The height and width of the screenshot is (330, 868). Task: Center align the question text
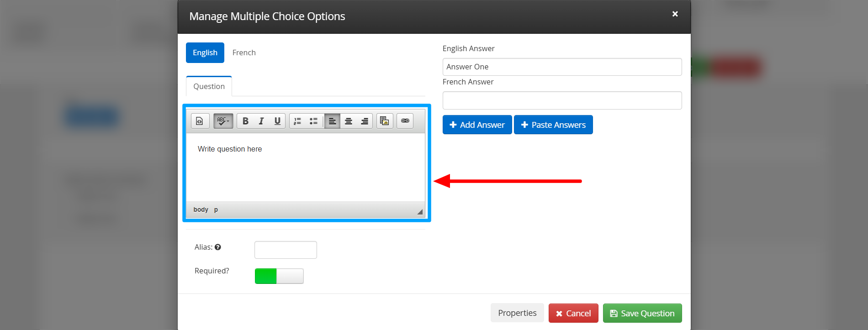(x=349, y=121)
